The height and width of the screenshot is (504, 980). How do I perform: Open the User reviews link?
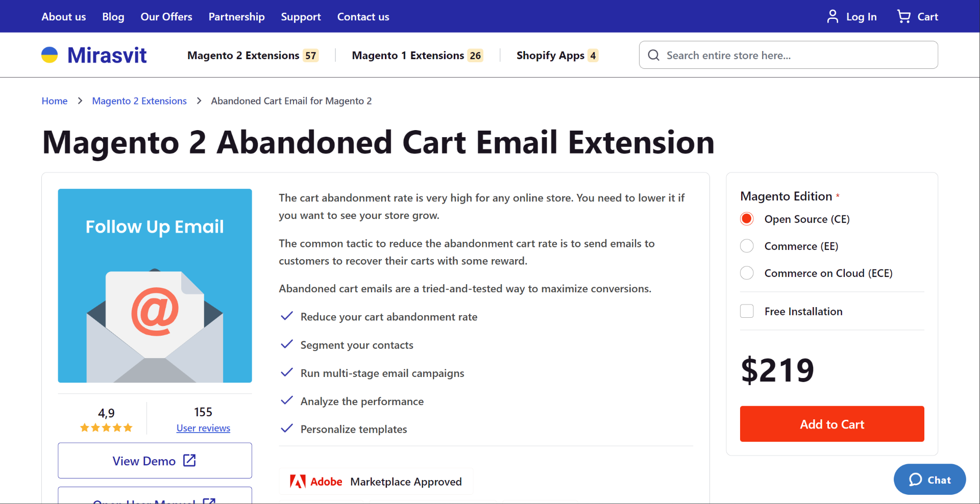[203, 428]
